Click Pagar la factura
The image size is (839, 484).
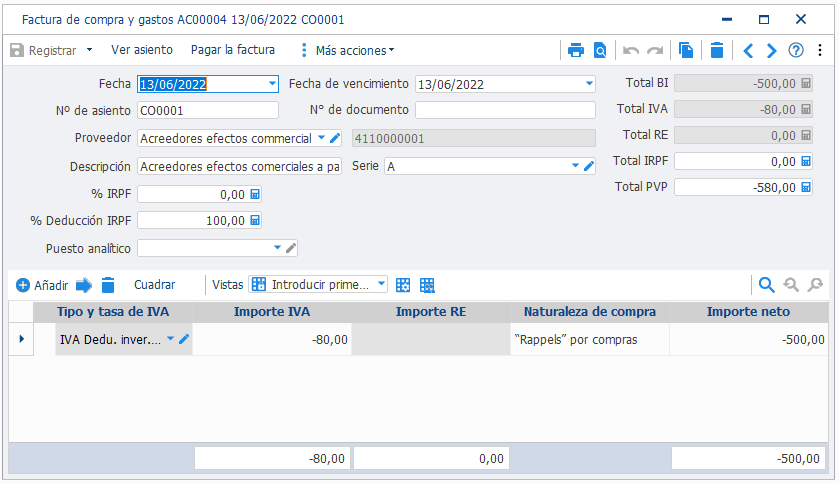pyautogui.click(x=233, y=50)
